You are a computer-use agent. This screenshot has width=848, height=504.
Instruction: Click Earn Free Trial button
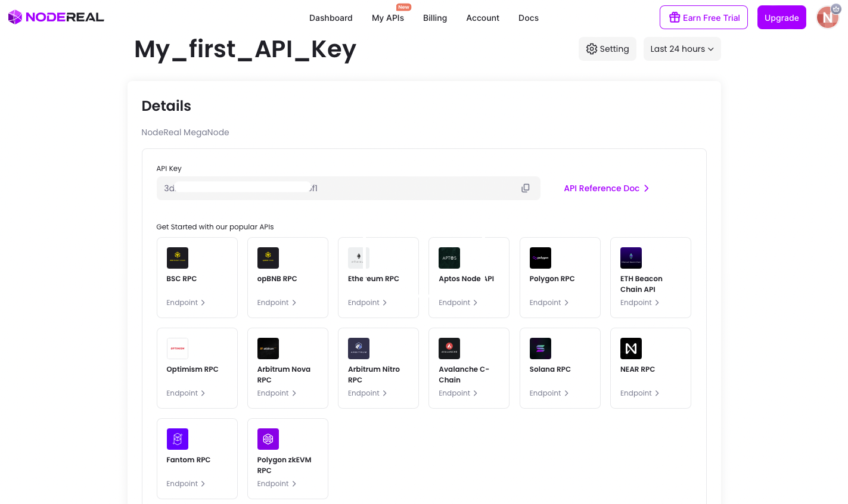tap(704, 17)
